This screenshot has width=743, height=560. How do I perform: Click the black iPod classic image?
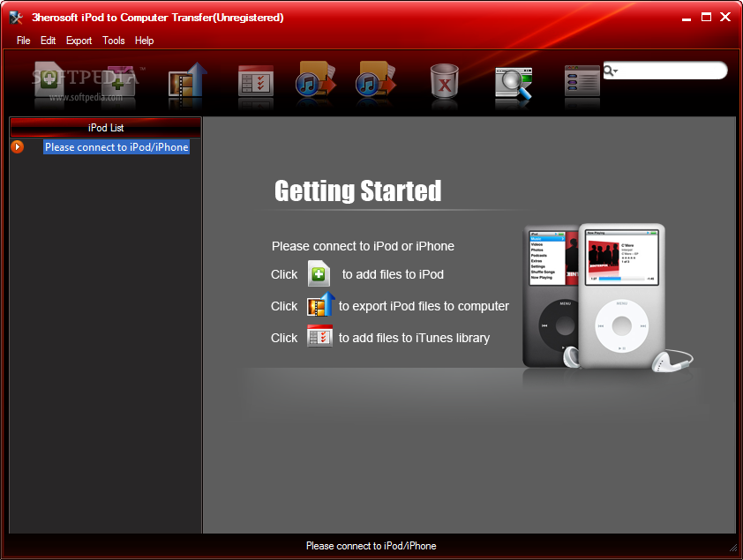pos(551,295)
